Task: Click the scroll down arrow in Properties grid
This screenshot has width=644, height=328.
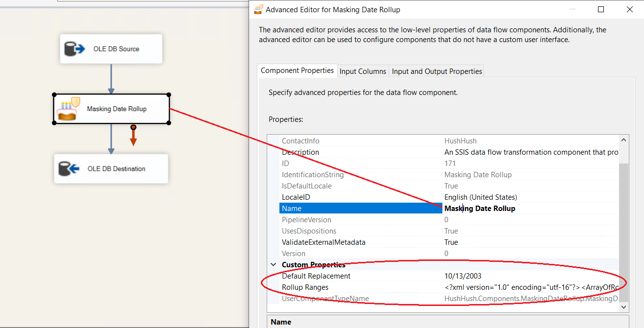Action: 623,306
